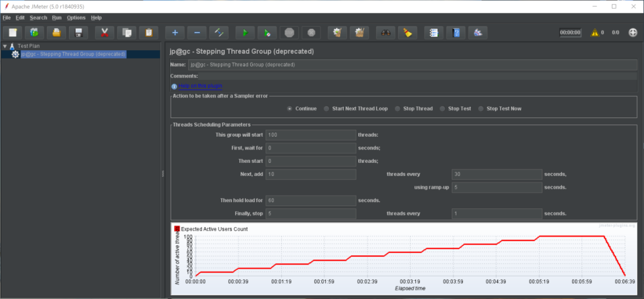Viewport: 644px width, 299px height.
Task: Click the Finally stop threads field
Action: coord(311,214)
